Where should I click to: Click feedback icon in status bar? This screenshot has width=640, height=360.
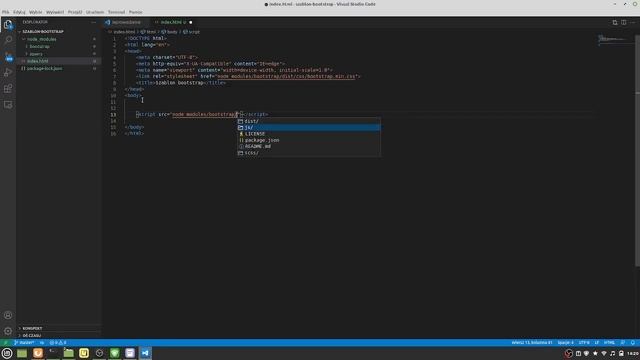click(x=623, y=343)
